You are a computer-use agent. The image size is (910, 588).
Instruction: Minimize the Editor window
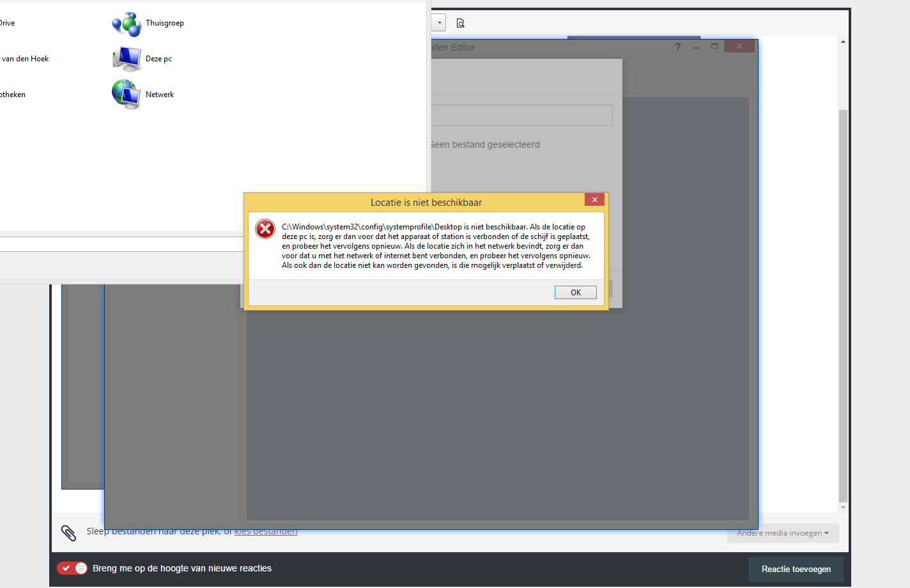coord(696,47)
